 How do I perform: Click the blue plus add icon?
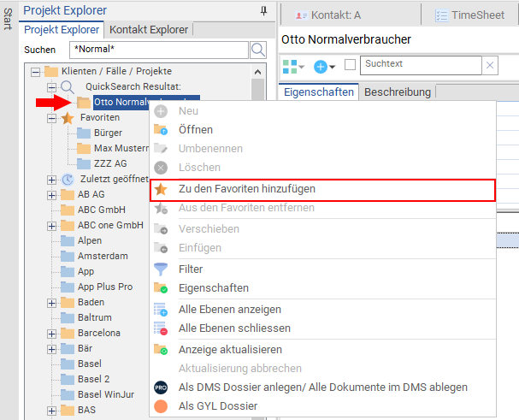pos(321,67)
